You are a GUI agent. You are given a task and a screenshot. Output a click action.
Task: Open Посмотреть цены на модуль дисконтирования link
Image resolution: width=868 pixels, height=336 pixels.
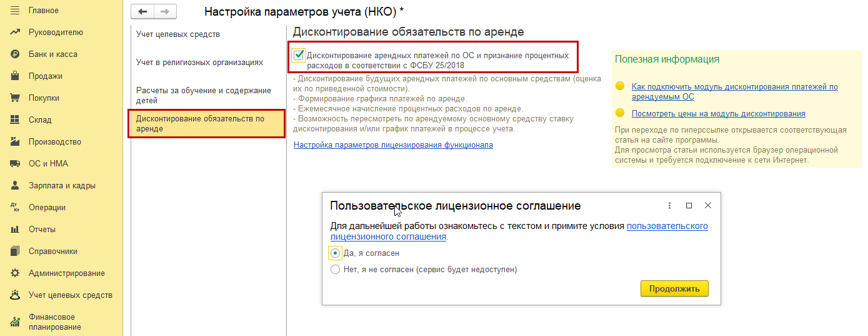point(719,114)
